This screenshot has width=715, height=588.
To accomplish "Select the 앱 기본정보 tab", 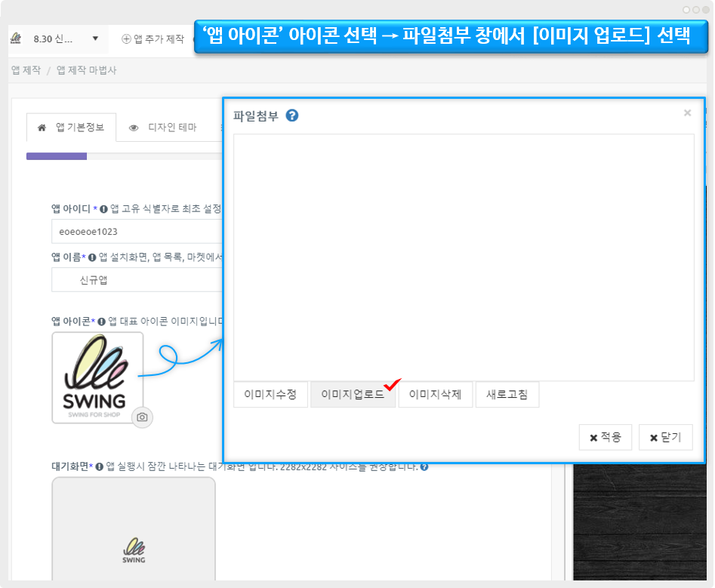I will point(71,128).
